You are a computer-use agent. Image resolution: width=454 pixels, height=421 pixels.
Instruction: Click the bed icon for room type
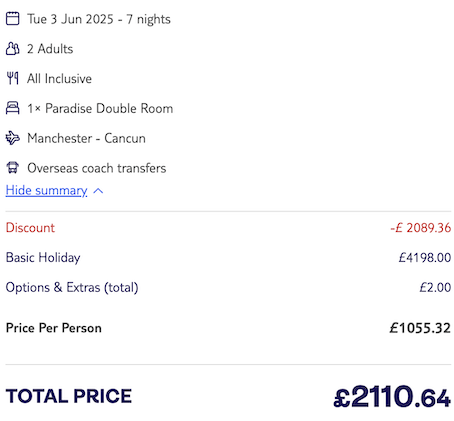pos(13,108)
